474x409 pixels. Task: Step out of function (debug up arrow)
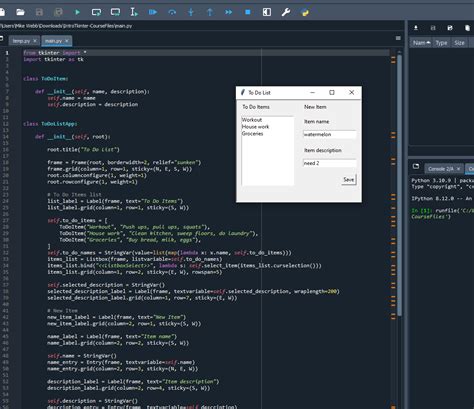pos(210,12)
